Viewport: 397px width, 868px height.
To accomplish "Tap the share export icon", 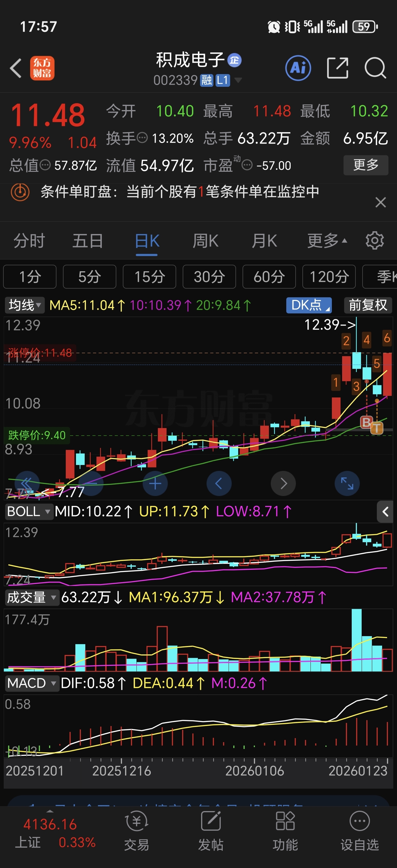I will click(338, 68).
